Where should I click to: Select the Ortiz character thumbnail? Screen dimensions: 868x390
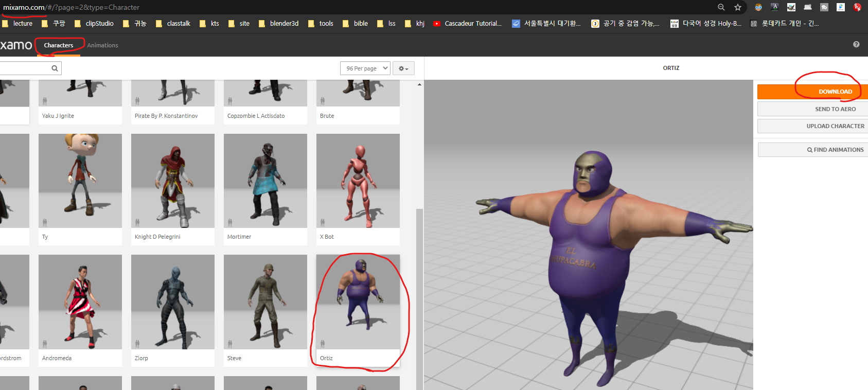358,302
